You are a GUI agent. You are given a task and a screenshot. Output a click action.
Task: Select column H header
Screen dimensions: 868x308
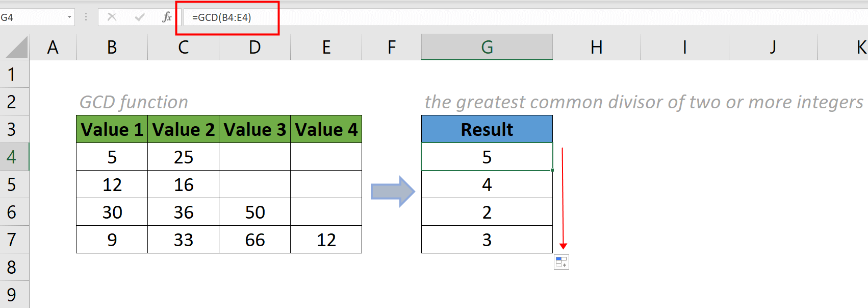click(597, 48)
